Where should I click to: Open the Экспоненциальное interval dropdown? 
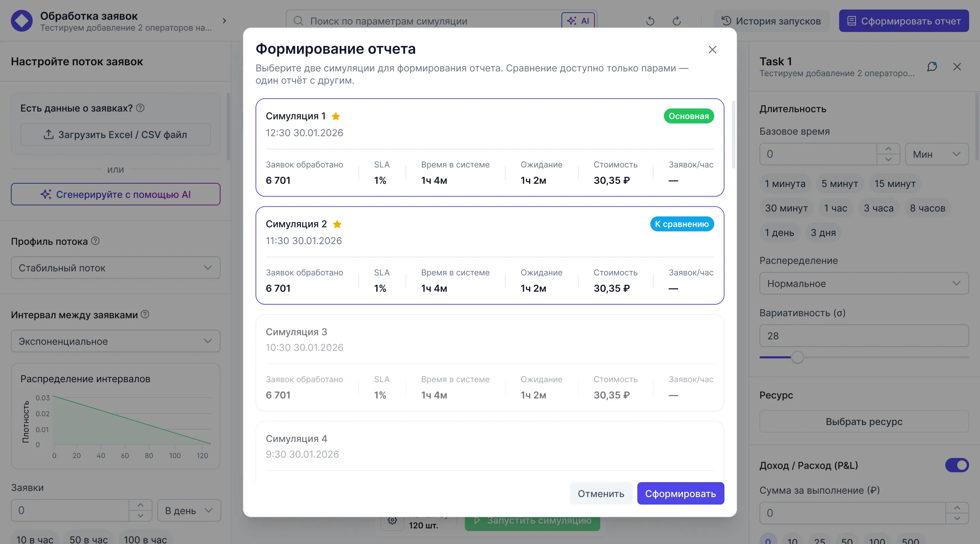(x=115, y=341)
